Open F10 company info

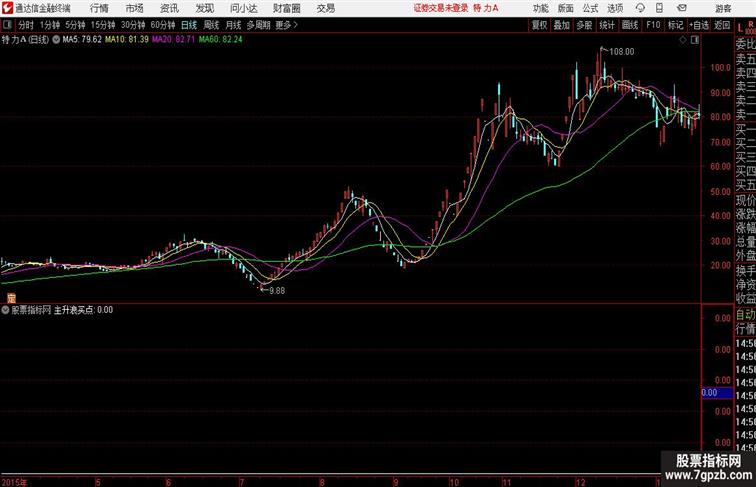point(653,25)
